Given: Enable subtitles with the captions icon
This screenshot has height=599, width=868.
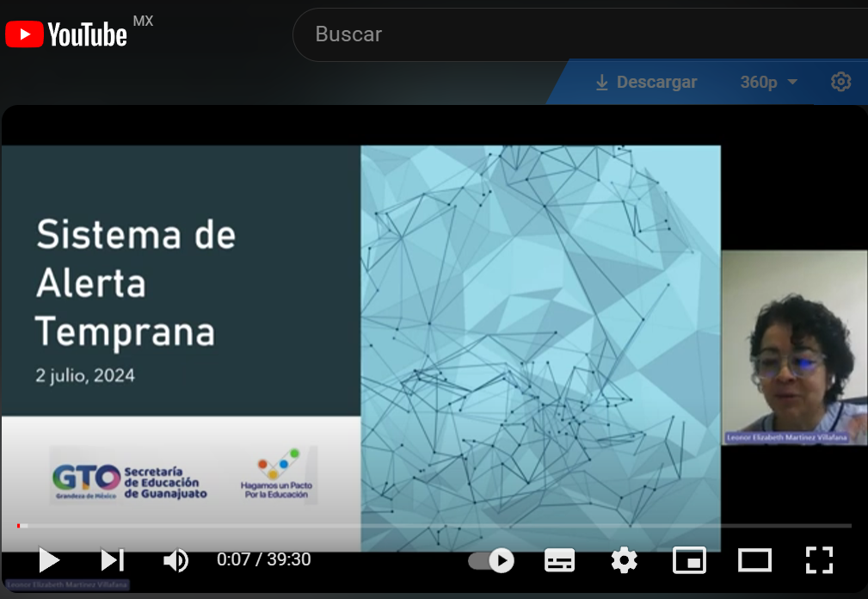Looking at the screenshot, I should tap(559, 560).
